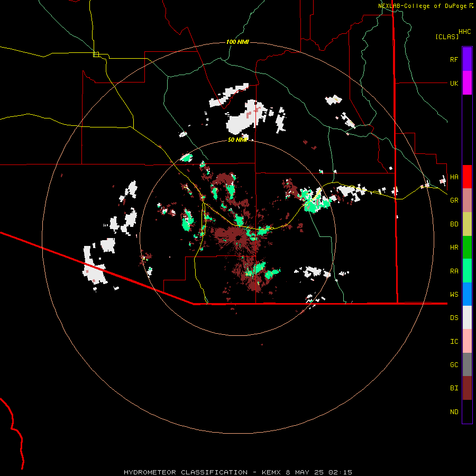Click the bright green RA legend swatch
476x476 pixels.
coord(467,271)
